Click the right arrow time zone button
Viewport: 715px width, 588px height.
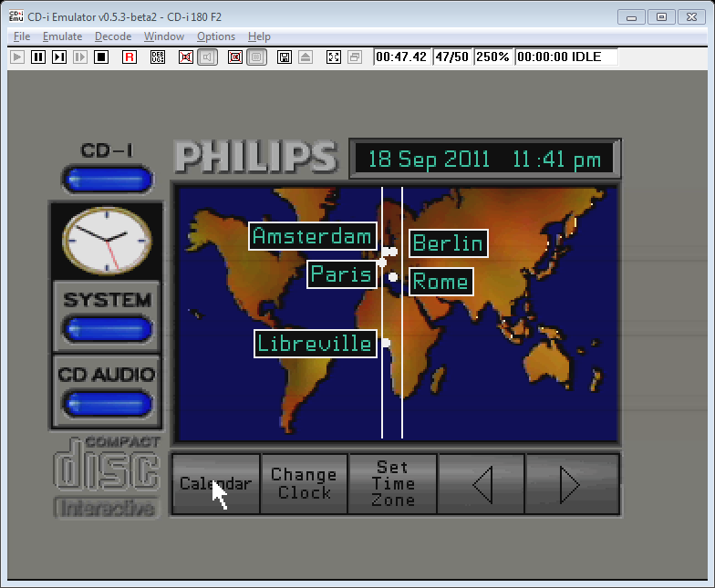click(573, 484)
